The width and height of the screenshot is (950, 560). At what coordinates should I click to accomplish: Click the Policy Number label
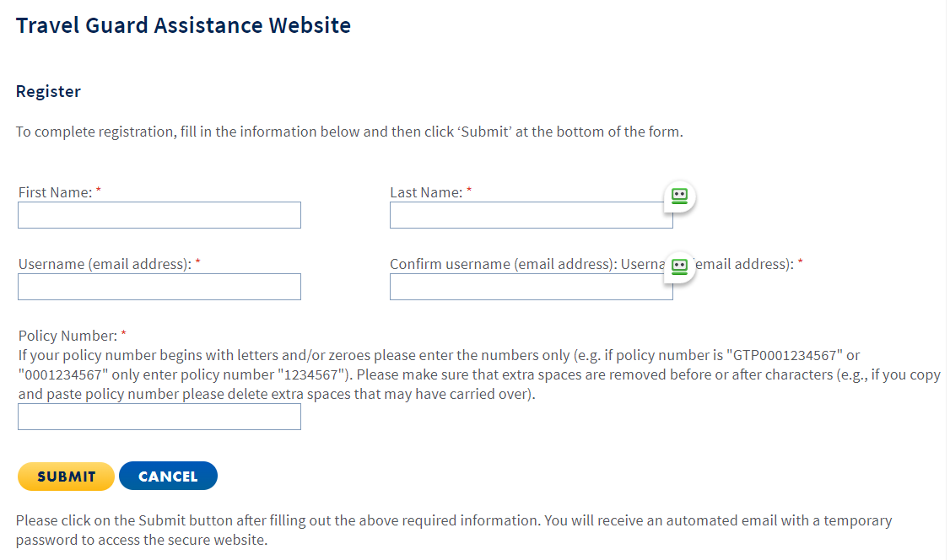click(67, 336)
